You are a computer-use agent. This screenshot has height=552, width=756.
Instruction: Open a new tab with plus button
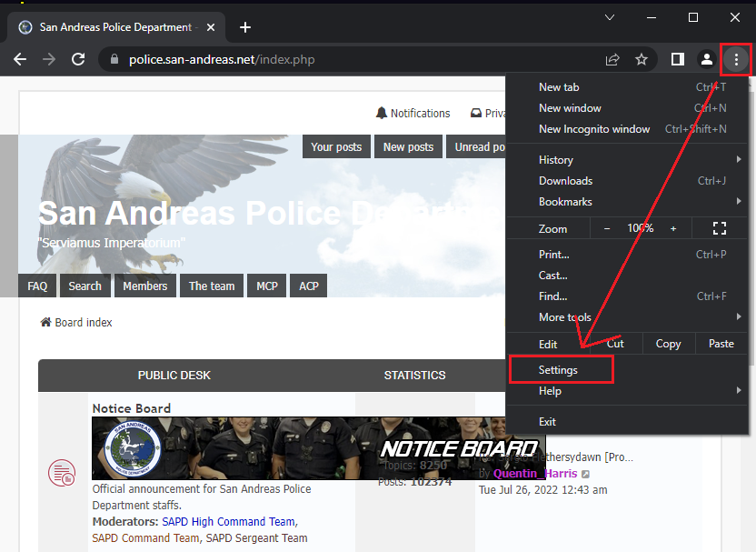(245, 27)
